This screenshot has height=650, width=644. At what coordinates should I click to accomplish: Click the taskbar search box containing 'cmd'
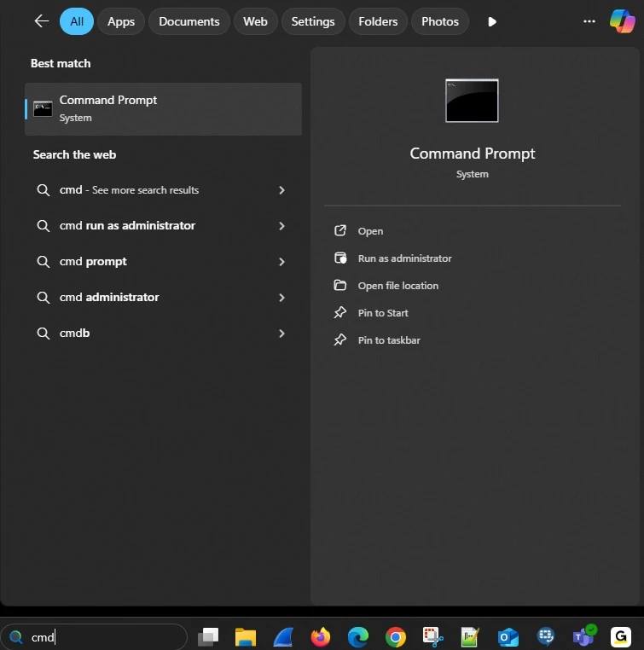[x=94, y=636]
